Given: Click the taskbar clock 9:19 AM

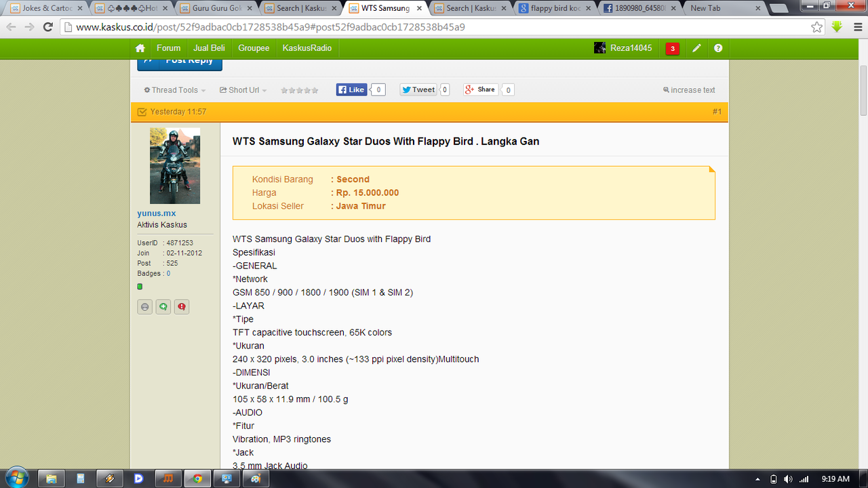Looking at the screenshot, I should (x=835, y=479).
